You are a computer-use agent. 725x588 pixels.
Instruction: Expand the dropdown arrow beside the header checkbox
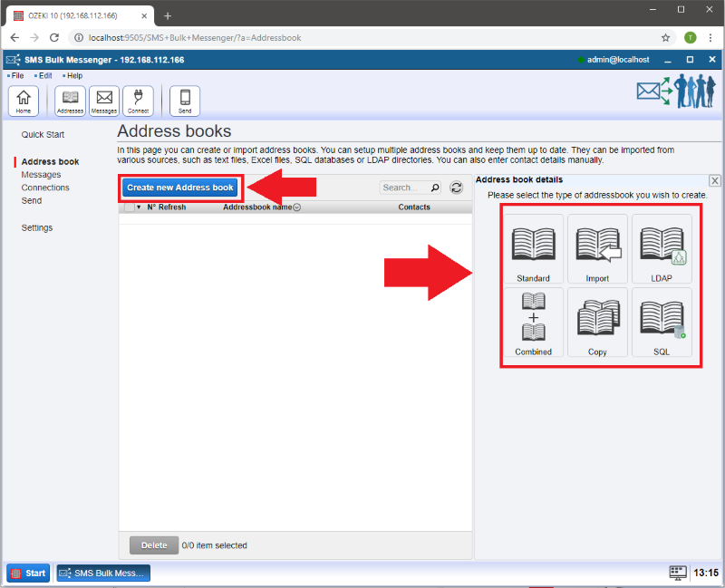coord(139,207)
